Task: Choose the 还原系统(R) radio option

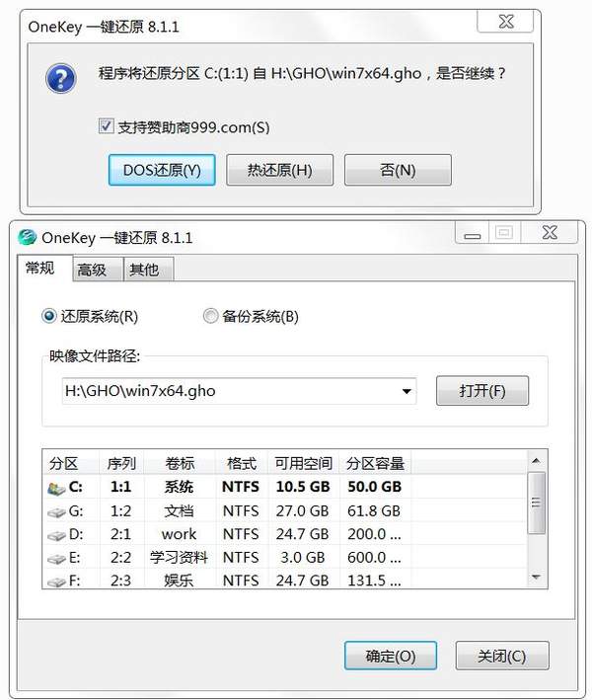Action: (x=48, y=316)
